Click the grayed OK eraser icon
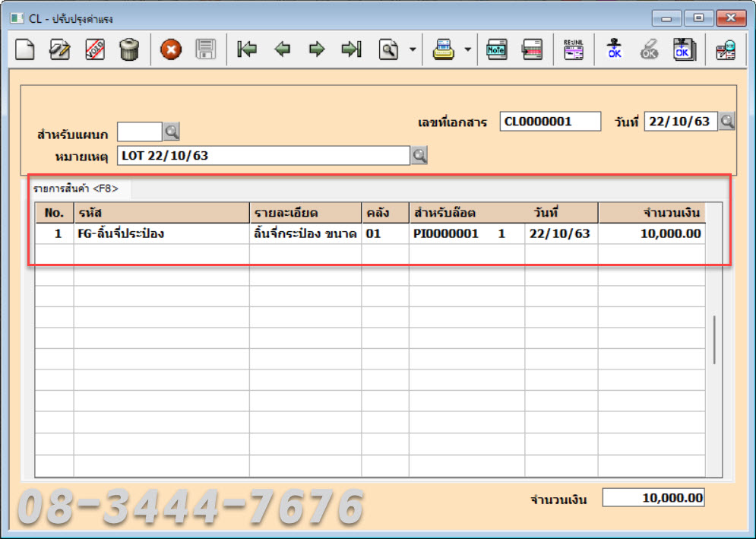Viewport: 756px width, 539px height. point(649,49)
